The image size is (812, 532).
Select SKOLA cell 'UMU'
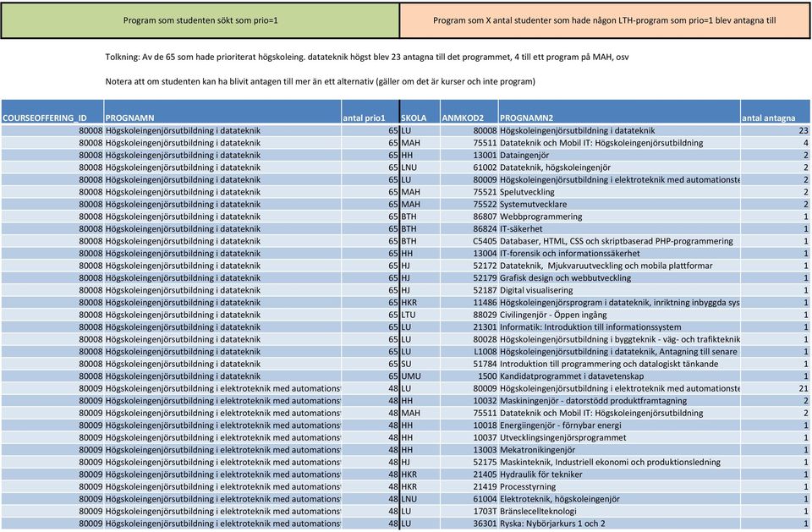point(420,376)
